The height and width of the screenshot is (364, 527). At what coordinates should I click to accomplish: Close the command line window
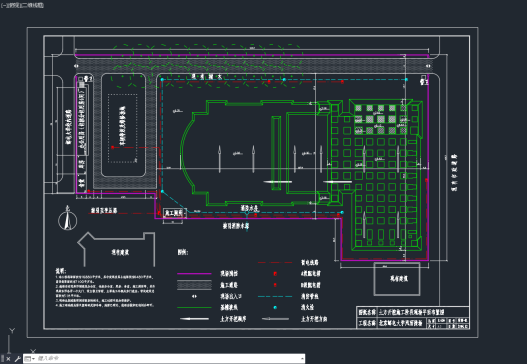click(8, 359)
